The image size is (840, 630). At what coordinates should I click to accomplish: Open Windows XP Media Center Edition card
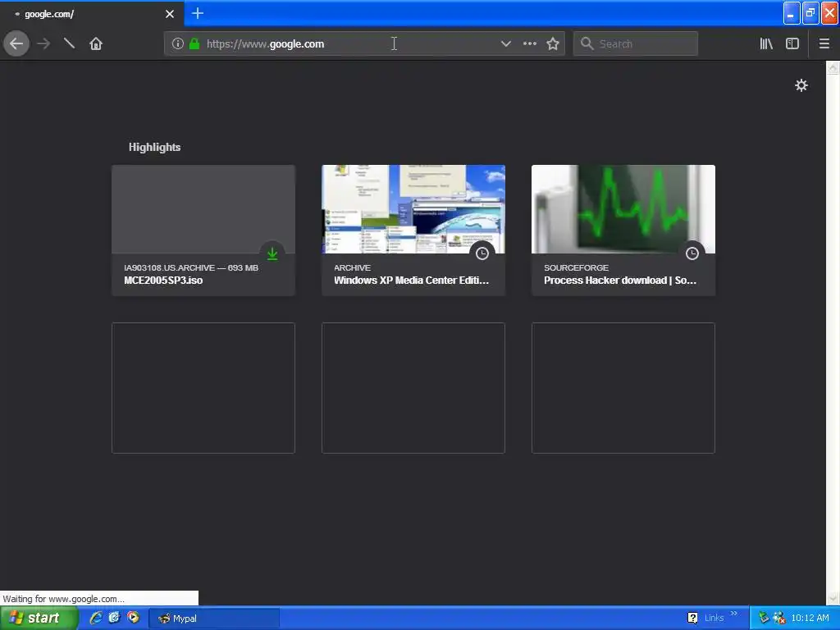tap(413, 231)
